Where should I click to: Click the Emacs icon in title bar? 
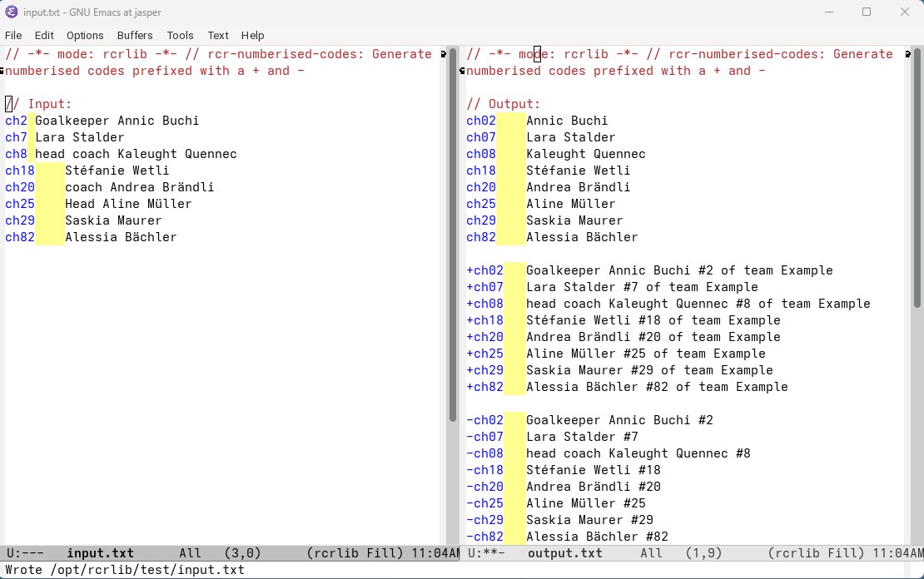pos(11,12)
